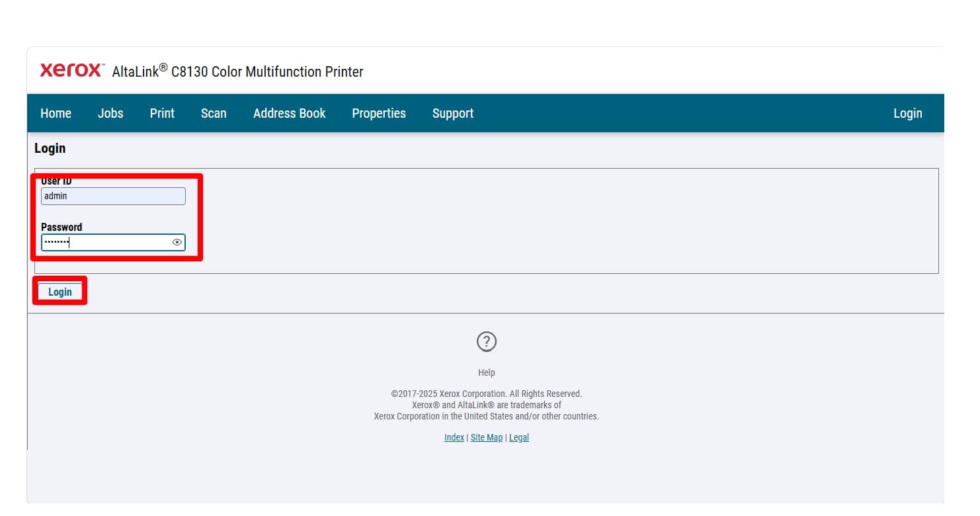This screenshot has width=980, height=516.
Task: Open the Index link in footer
Action: click(x=454, y=437)
